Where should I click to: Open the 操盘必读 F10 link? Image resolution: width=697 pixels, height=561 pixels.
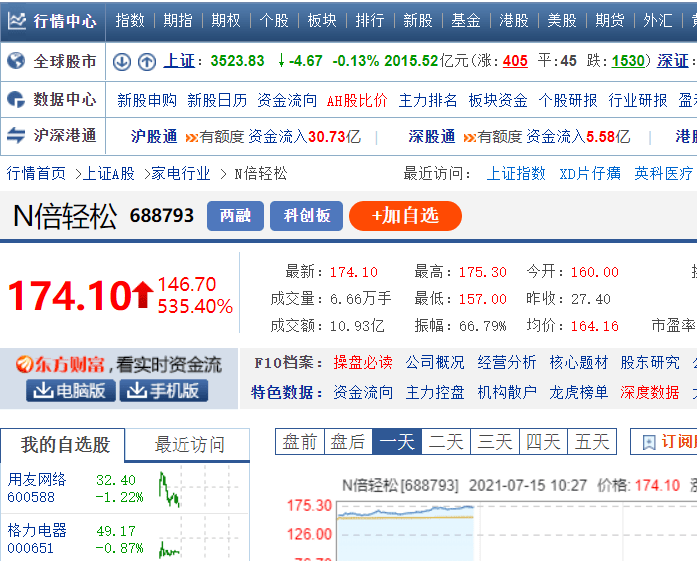[x=362, y=362]
